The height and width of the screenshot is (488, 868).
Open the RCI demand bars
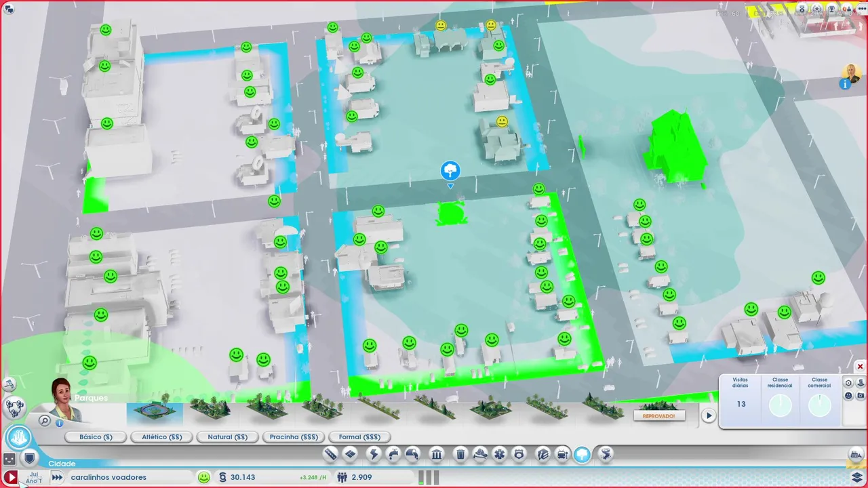[x=428, y=477]
